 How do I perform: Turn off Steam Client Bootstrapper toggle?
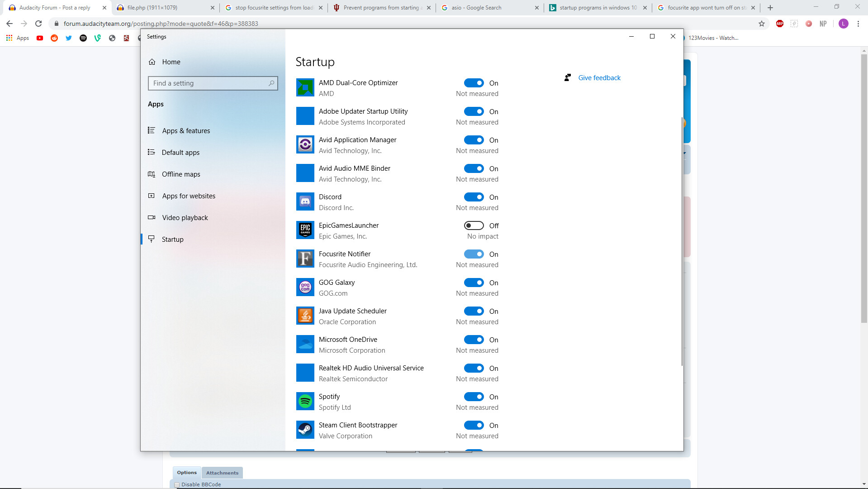[x=474, y=425]
